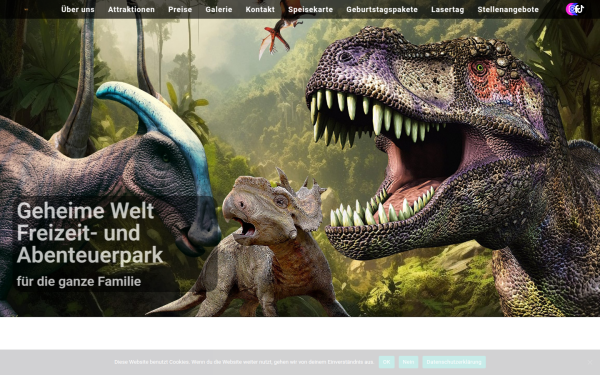This screenshot has width=600, height=375.
Task: Open the Facebook social icon
Action: tap(573, 9)
